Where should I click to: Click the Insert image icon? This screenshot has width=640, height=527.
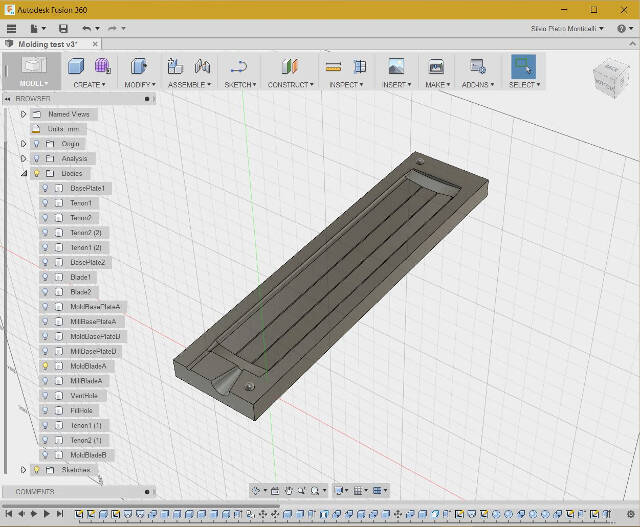tap(396, 66)
